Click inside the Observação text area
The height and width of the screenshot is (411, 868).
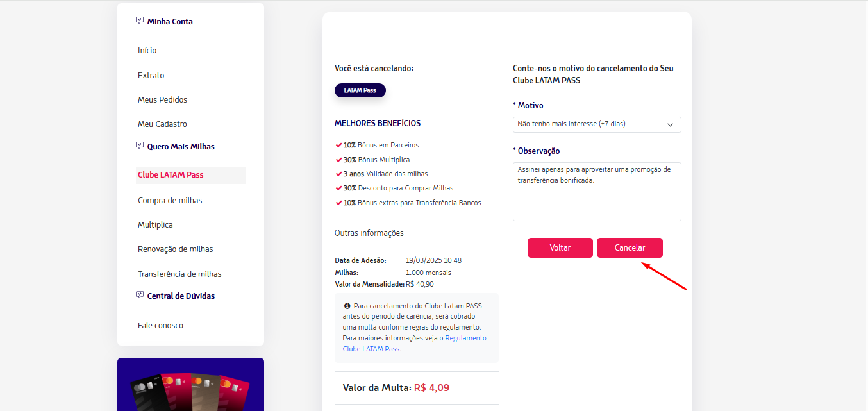click(x=597, y=192)
